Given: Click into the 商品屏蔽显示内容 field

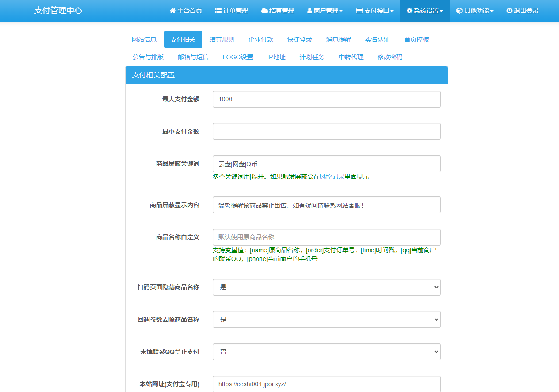Looking at the screenshot, I should coord(327,205).
